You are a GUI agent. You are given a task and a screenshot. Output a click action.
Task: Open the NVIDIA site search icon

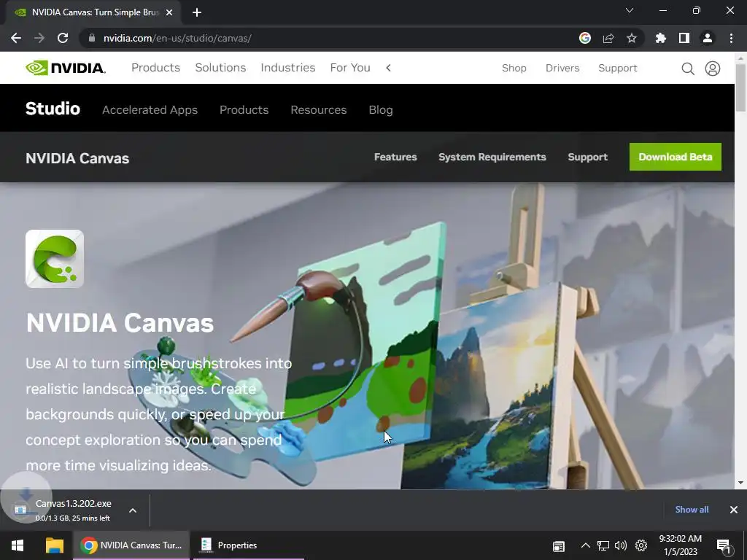[x=687, y=69]
